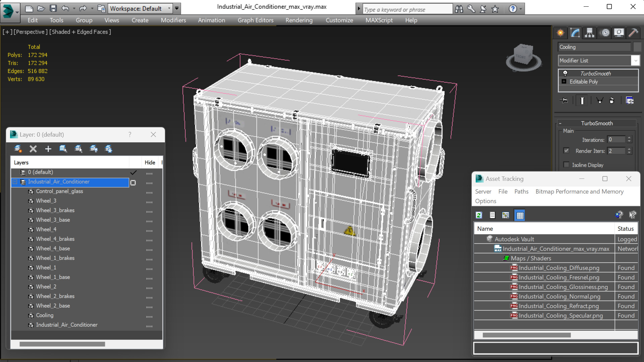Toggle Show End Result icon
Viewport: 644px width, 362px height.
[x=582, y=100]
